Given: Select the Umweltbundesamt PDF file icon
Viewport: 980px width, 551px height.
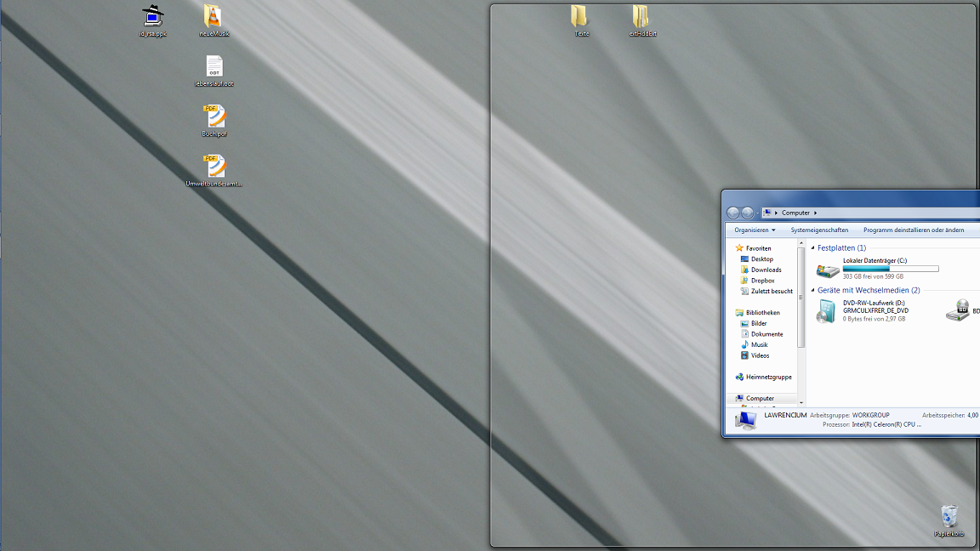Looking at the screenshot, I should (214, 167).
